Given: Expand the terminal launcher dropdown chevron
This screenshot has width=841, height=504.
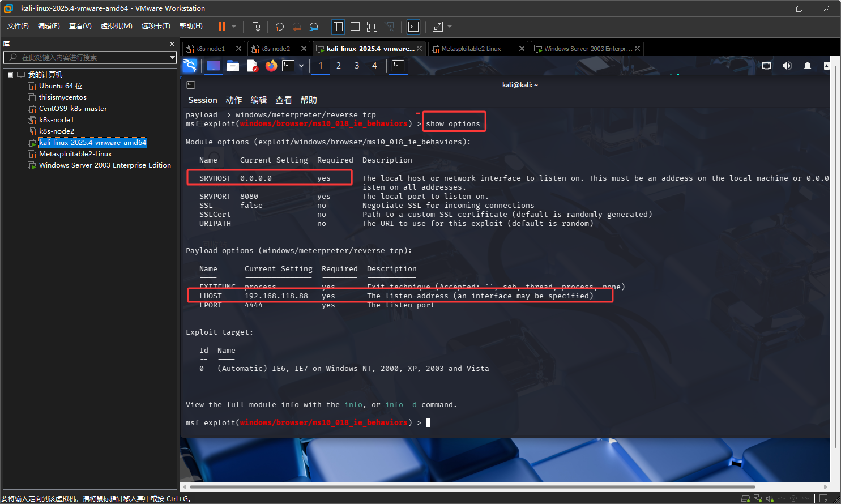Looking at the screenshot, I should point(301,66).
